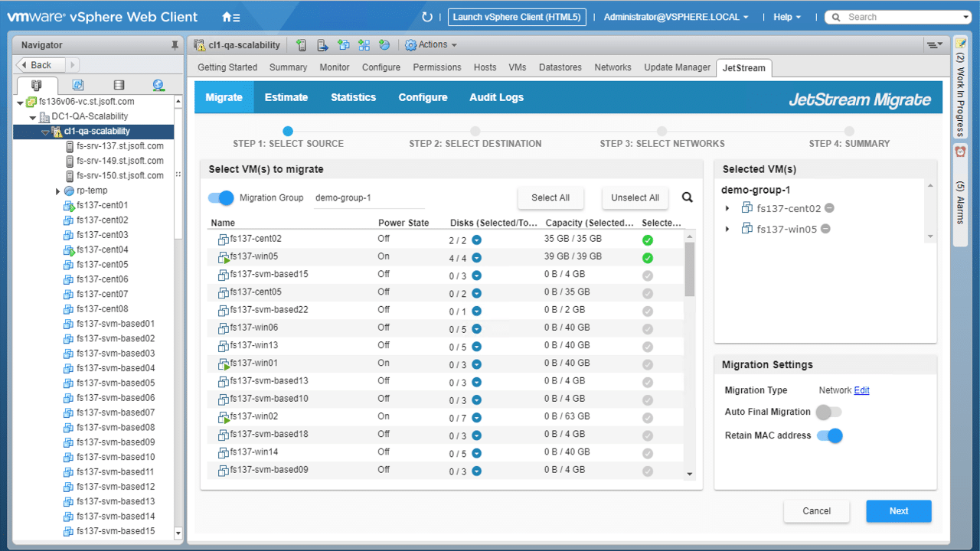Open the Audit Logs tab
This screenshot has height=551, width=980.
click(x=496, y=97)
